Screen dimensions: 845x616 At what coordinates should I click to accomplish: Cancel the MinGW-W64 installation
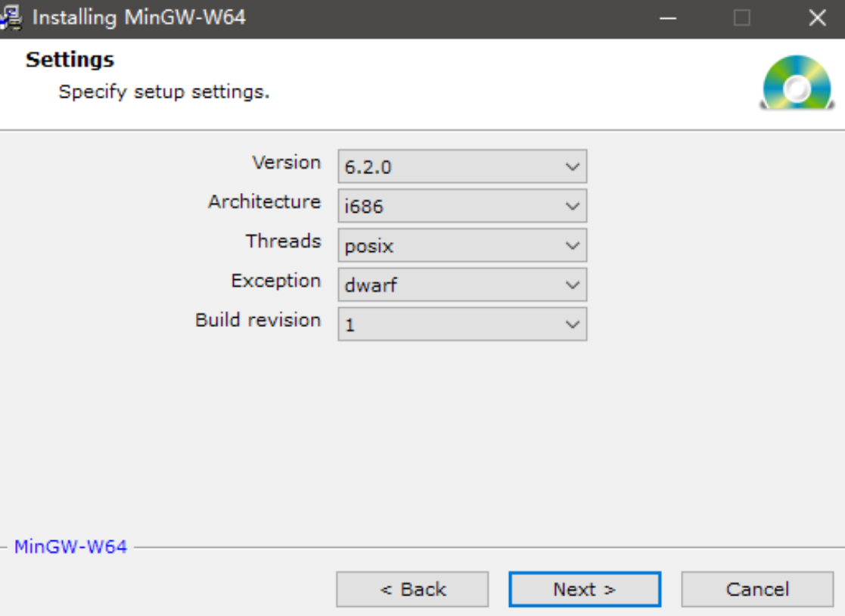click(758, 589)
